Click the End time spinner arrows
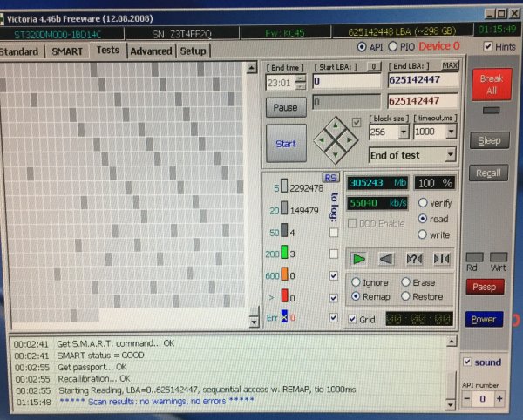Viewport: 523px width, 420px height. click(x=301, y=82)
